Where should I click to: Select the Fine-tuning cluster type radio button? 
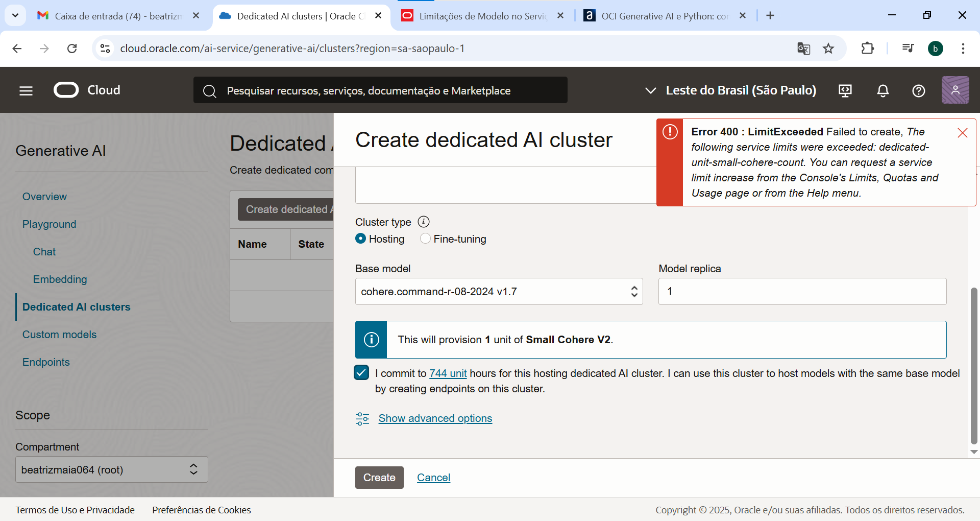[x=425, y=239]
